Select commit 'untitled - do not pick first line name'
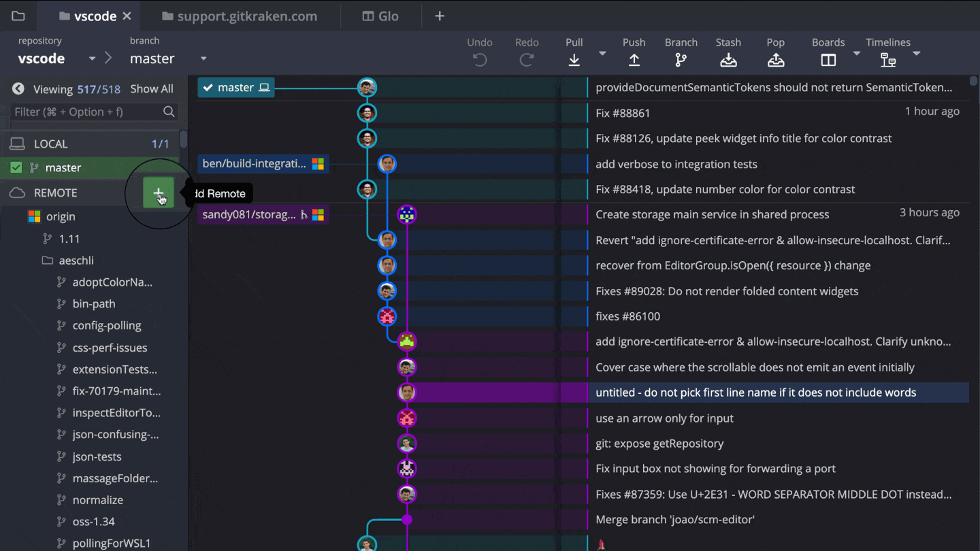Screen dimensions: 980x551 [x=755, y=393]
